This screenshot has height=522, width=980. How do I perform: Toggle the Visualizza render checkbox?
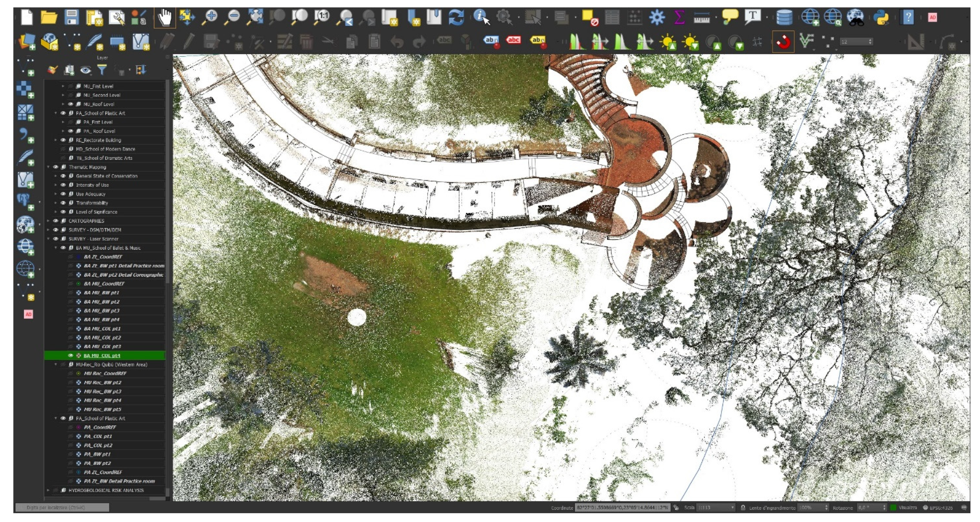pyautogui.click(x=893, y=508)
